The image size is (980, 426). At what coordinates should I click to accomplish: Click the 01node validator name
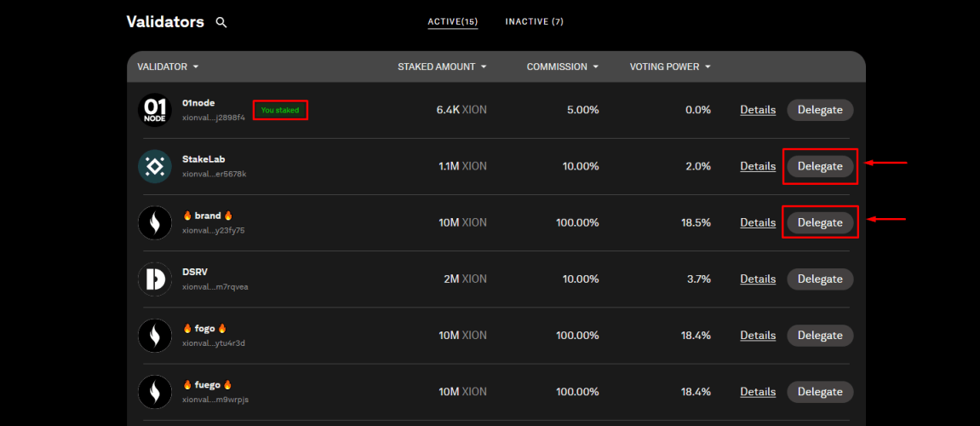click(x=198, y=102)
